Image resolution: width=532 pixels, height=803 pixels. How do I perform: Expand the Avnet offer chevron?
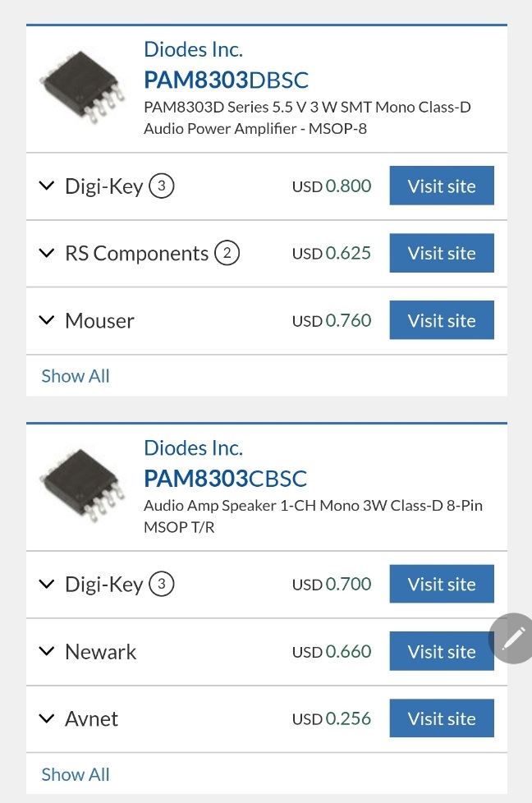(x=47, y=718)
